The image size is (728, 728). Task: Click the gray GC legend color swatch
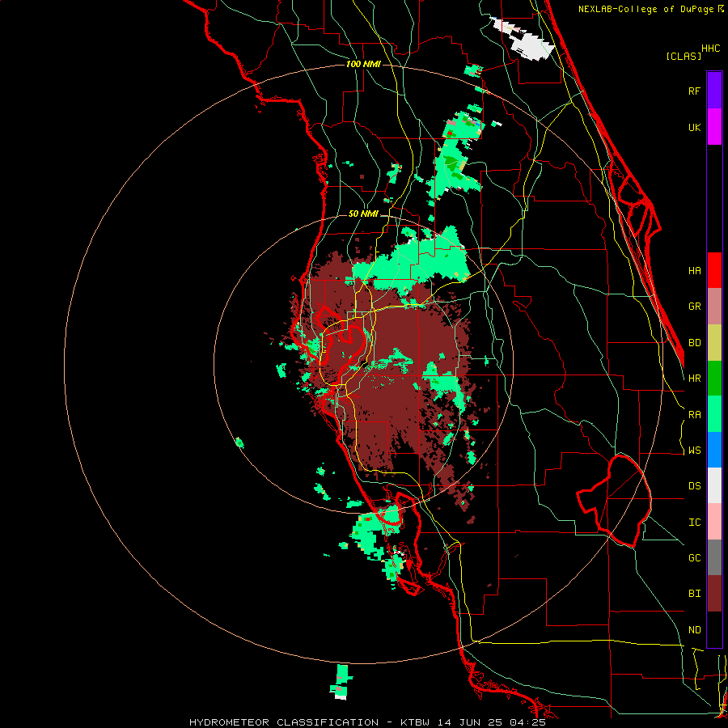click(x=714, y=557)
